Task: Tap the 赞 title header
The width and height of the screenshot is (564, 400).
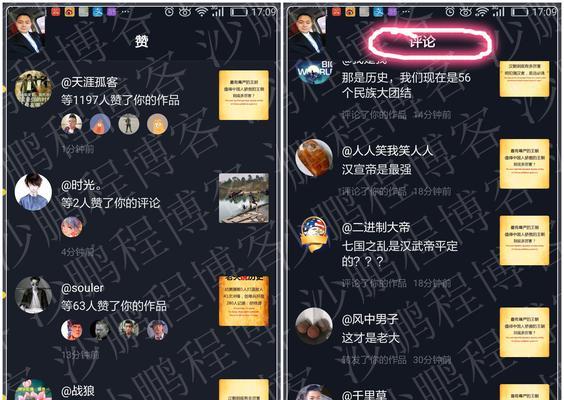Action: [142, 41]
